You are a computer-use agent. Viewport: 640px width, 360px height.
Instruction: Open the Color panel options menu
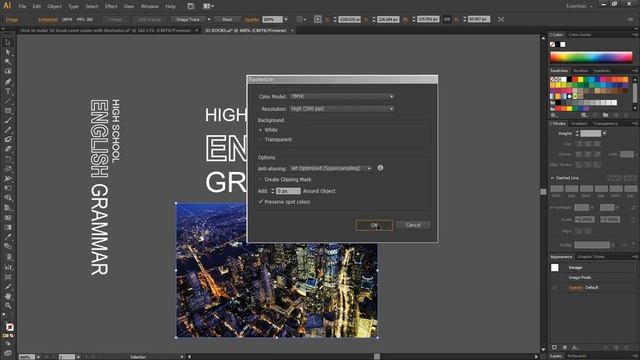tap(635, 35)
